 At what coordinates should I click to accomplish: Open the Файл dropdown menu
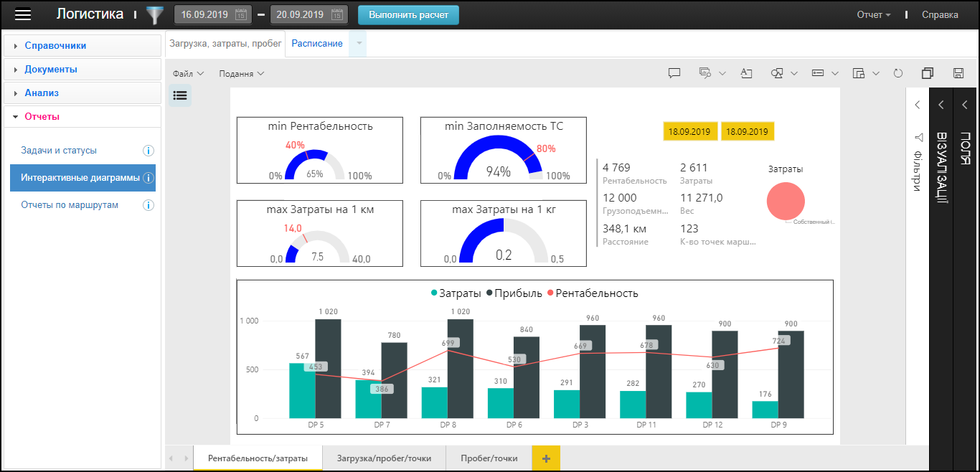189,73
